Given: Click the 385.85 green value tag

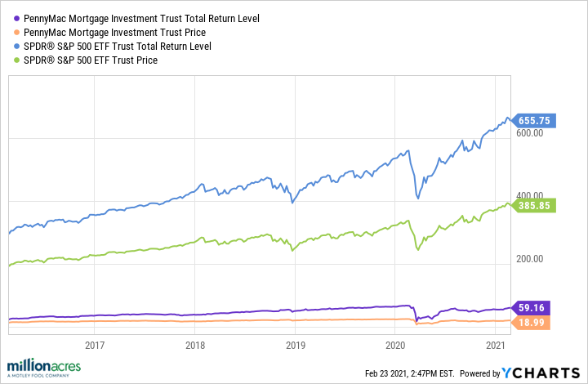Looking at the screenshot, I should click(533, 206).
